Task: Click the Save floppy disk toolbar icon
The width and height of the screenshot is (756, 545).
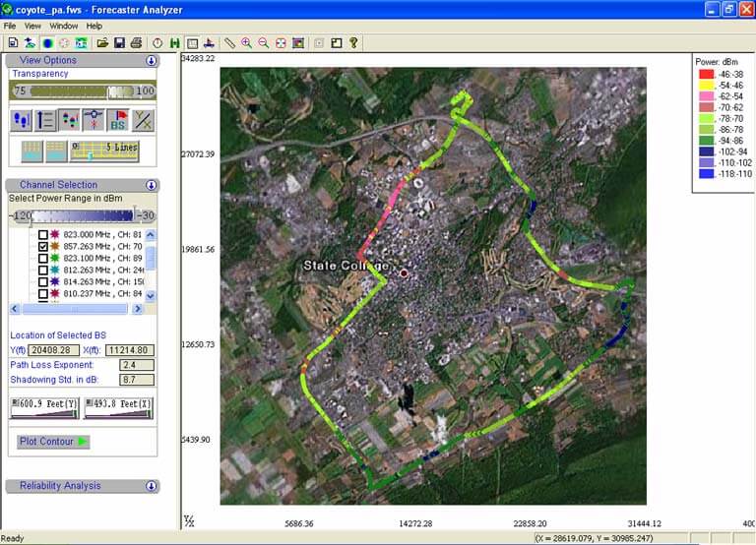Action: (119, 43)
